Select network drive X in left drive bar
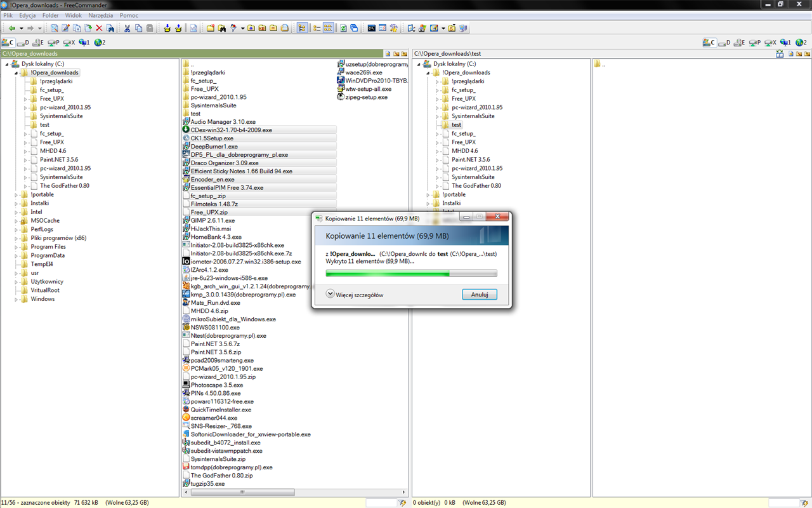 (x=69, y=43)
